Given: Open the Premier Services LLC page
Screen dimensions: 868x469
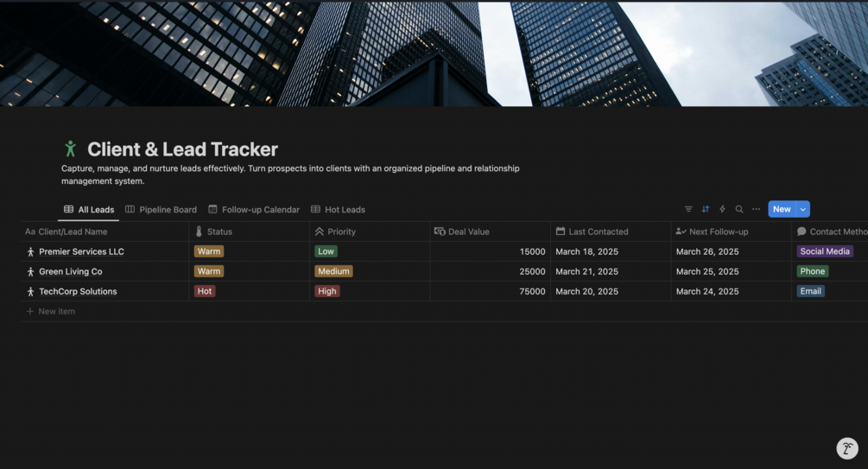Looking at the screenshot, I should (x=81, y=251).
